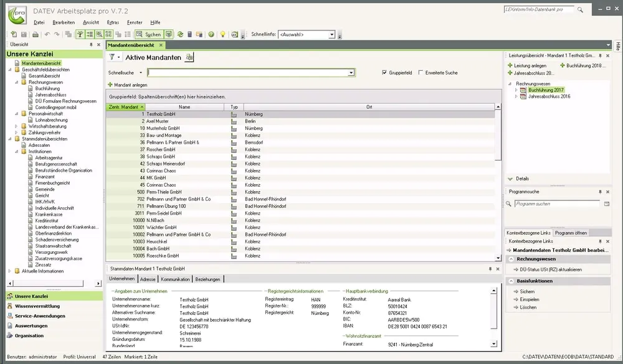This screenshot has width=623, height=364.
Task: Click the Leistung anlegen link
Action: tap(530, 65)
